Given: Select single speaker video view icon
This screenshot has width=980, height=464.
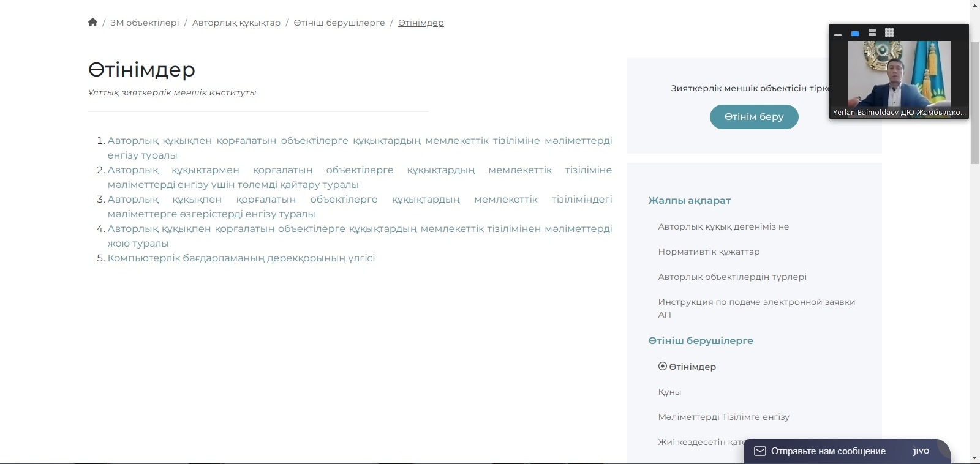Looking at the screenshot, I should point(855,34).
